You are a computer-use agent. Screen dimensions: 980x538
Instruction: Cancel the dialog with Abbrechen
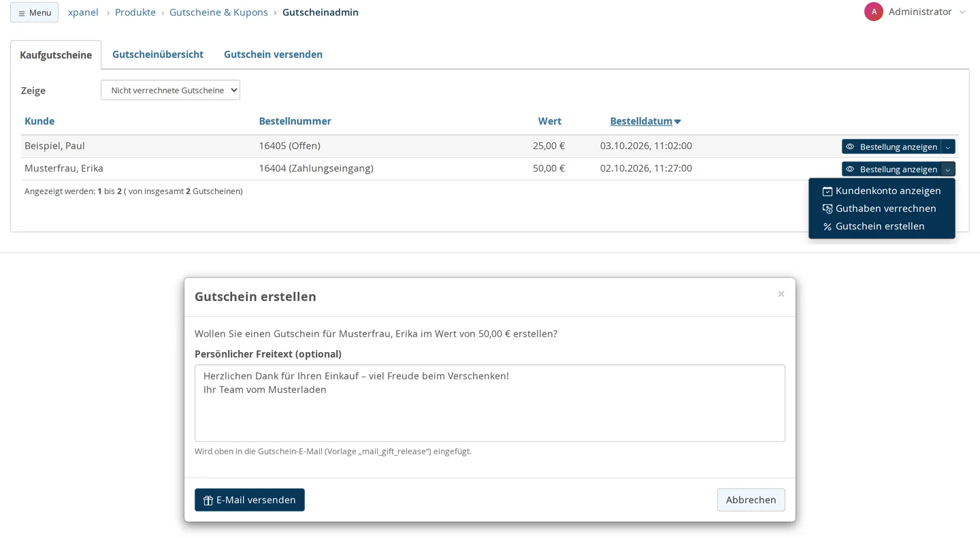click(x=751, y=500)
